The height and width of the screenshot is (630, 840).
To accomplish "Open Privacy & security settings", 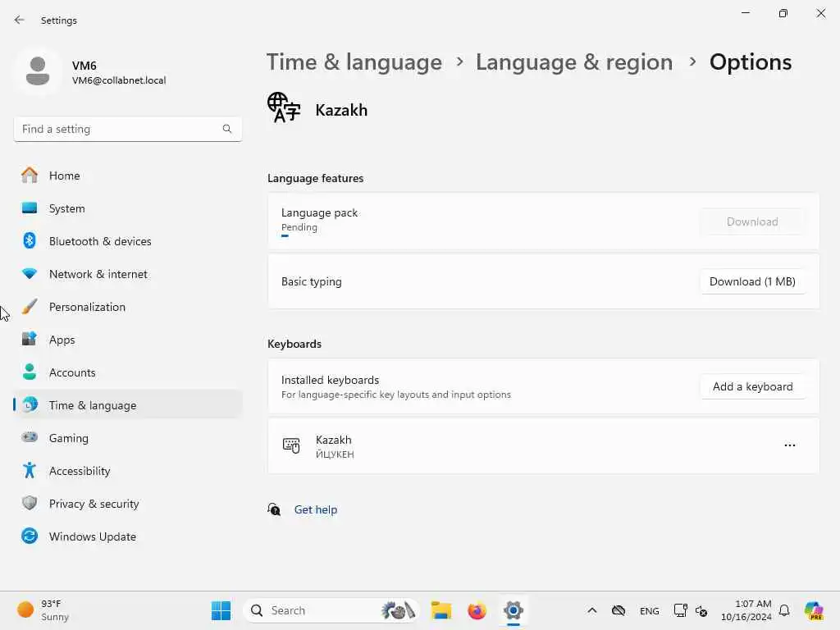I will 94,504.
